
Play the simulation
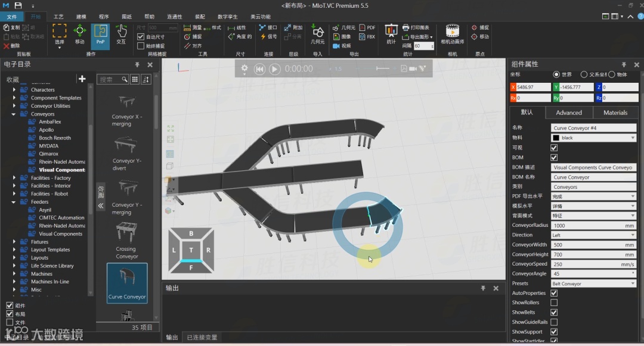tap(274, 69)
